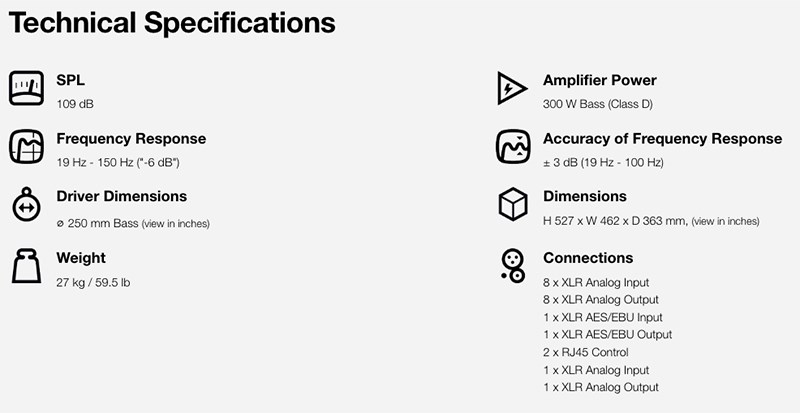Click the Connections XLR icon

513,265
